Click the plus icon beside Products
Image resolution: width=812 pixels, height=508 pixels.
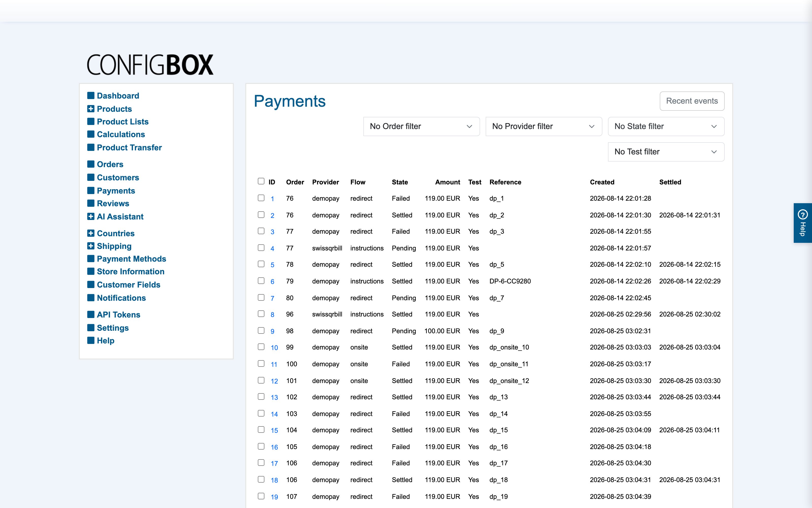pyautogui.click(x=91, y=109)
